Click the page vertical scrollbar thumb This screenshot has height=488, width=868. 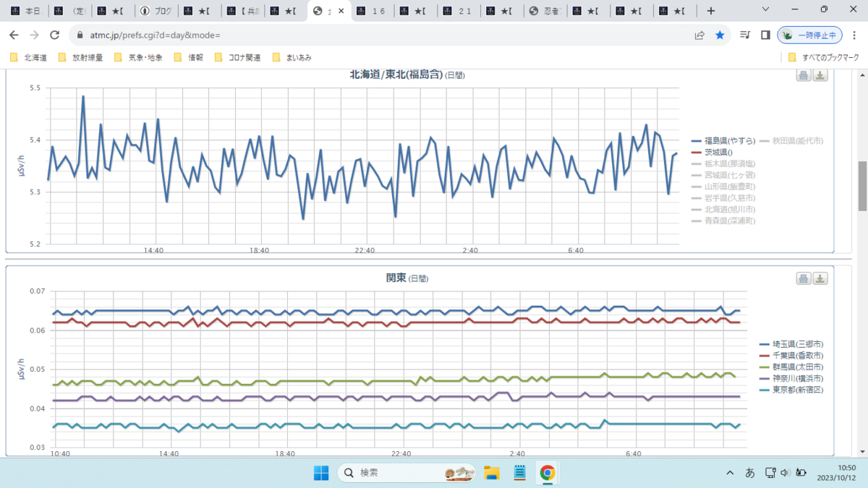(x=861, y=185)
